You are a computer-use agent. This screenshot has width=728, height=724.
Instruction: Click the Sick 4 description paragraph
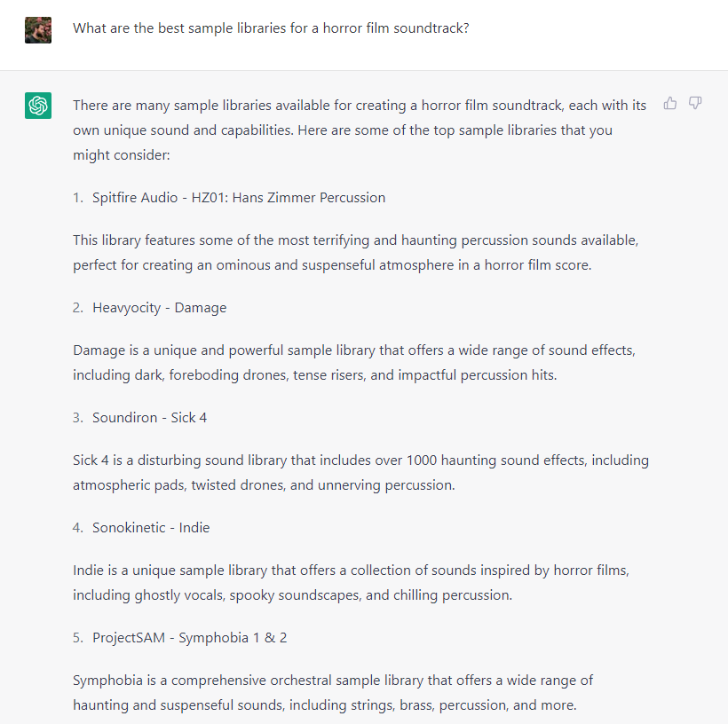(360, 472)
